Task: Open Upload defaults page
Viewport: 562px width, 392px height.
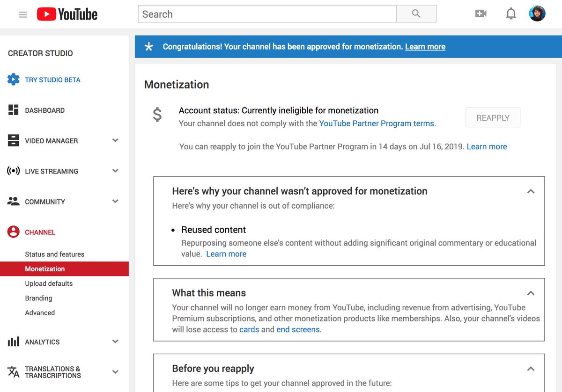Action: 49,283
